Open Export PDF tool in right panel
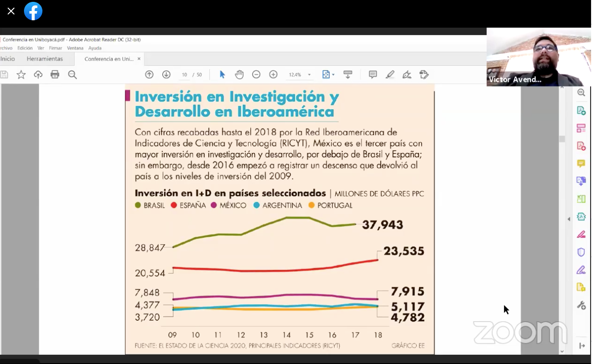This screenshot has height=364, width=592. [x=581, y=111]
